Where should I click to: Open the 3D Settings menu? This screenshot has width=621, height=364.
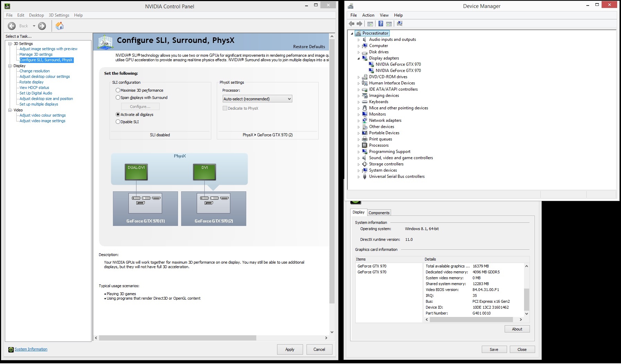(x=59, y=15)
